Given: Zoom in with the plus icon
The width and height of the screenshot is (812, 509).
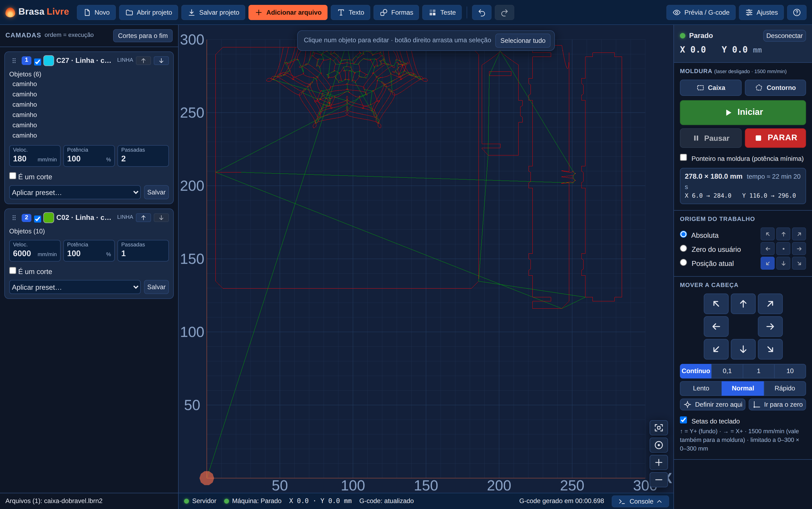Looking at the screenshot, I should (x=659, y=462).
